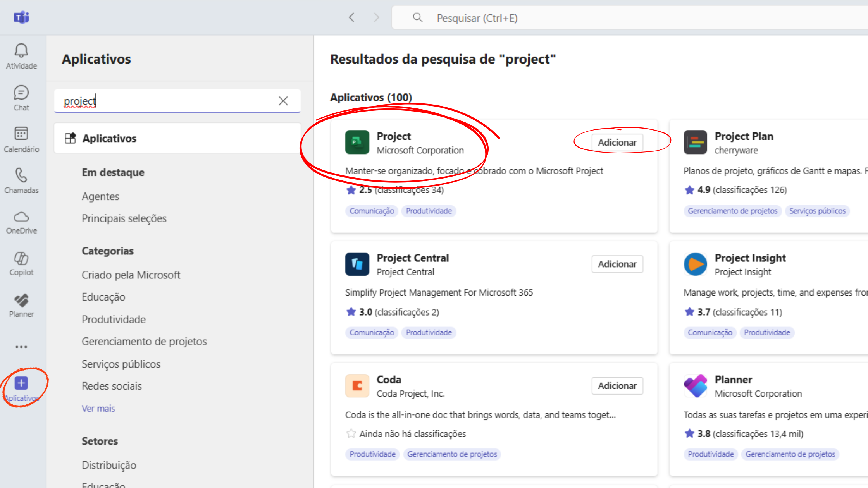Click Comunicação tag on Project Central card

pos(372,332)
